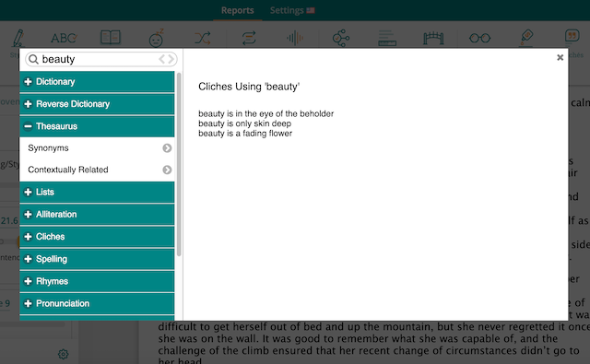Open the Readability lines icon
This screenshot has width=590, height=364.
tap(387, 38)
